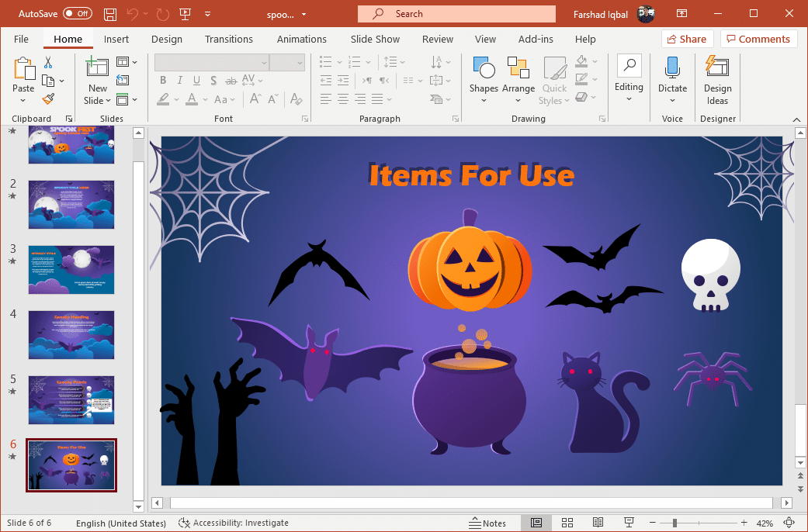This screenshot has height=532, width=808.
Task: Open the Shapes gallery
Action: (483, 78)
